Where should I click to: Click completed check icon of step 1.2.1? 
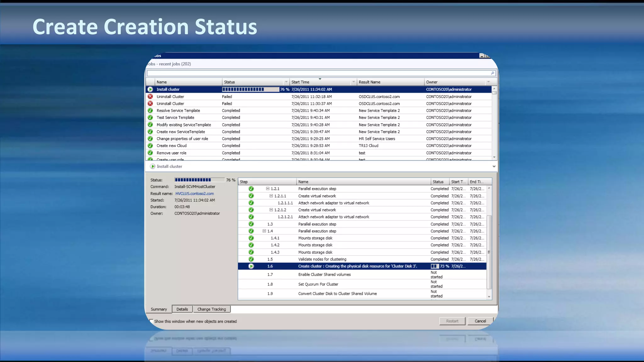tap(251, 189)
